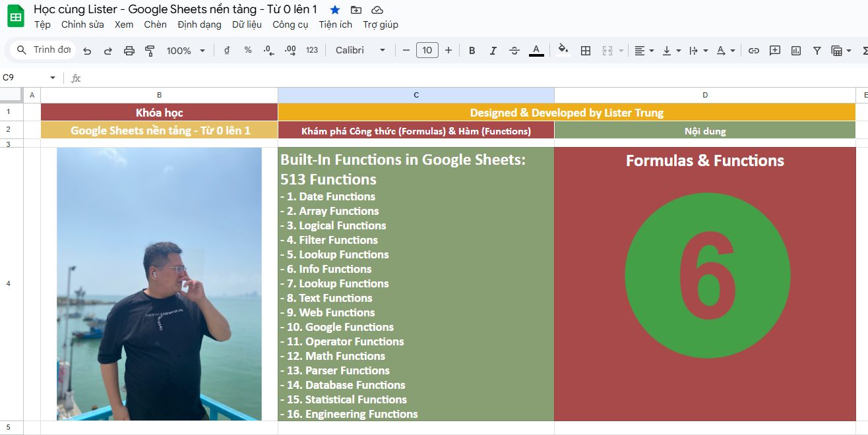The height and width of the screenshot is (435, 868).
Task: Open the Chỉnh sửa menu
Action: pos(82,24)
